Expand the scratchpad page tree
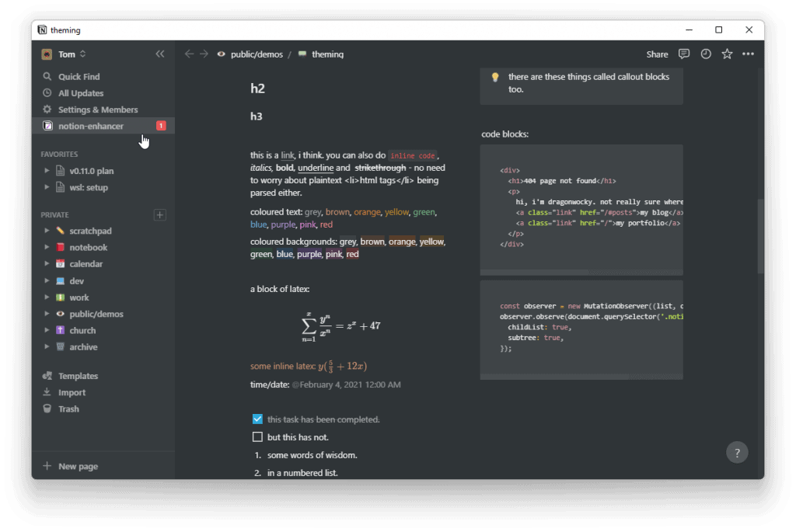 point(47,231)
